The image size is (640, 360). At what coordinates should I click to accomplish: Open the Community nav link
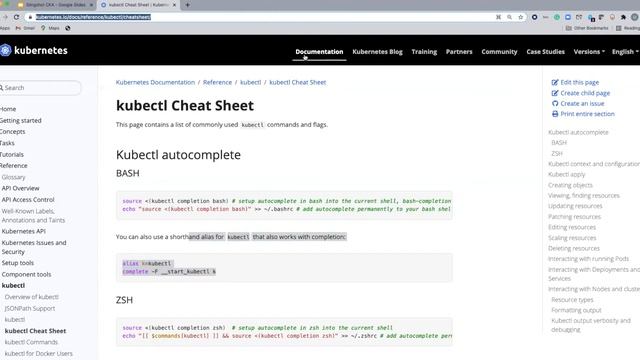[499, 52]
